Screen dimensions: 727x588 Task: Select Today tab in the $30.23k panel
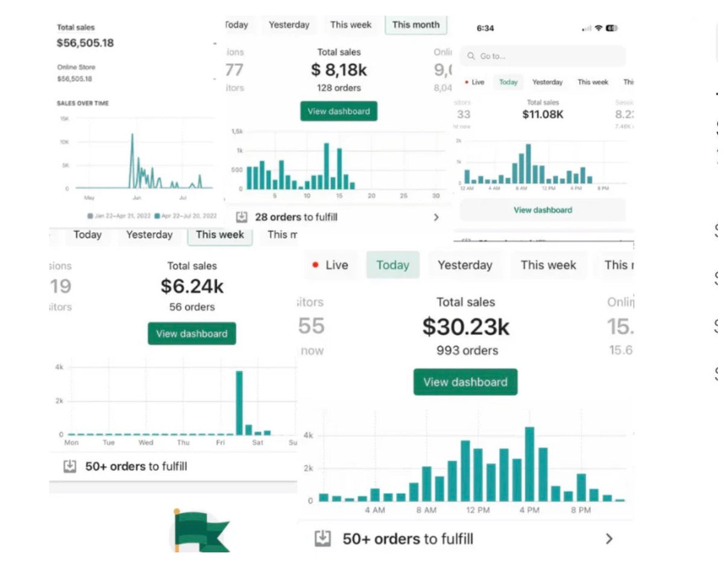(392, 265)
